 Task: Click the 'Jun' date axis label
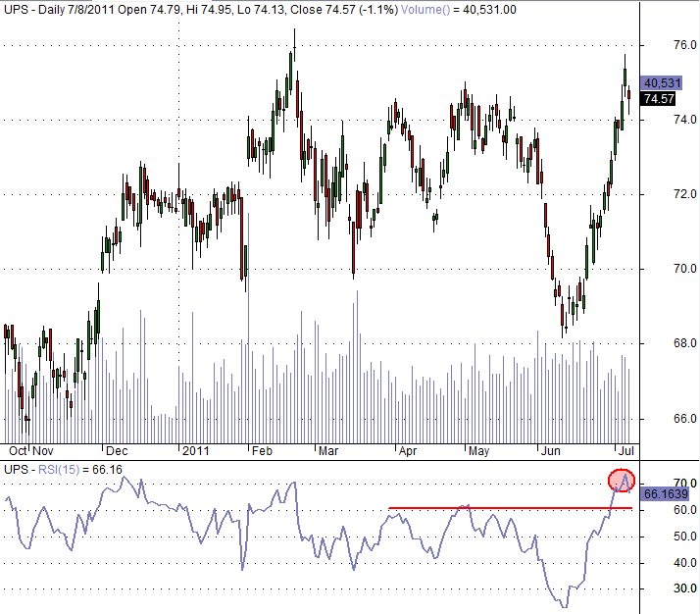[x=550, y=451]
